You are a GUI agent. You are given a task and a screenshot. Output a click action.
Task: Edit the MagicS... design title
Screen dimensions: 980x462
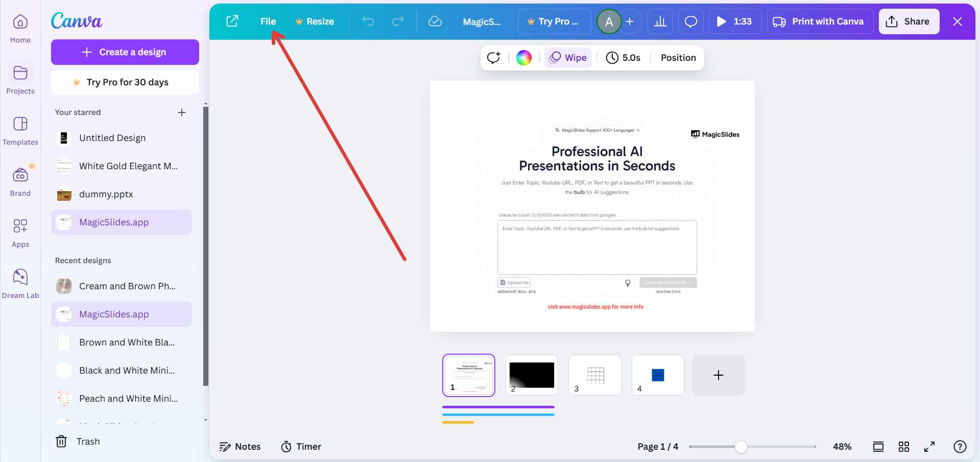(x=482, y=21)
